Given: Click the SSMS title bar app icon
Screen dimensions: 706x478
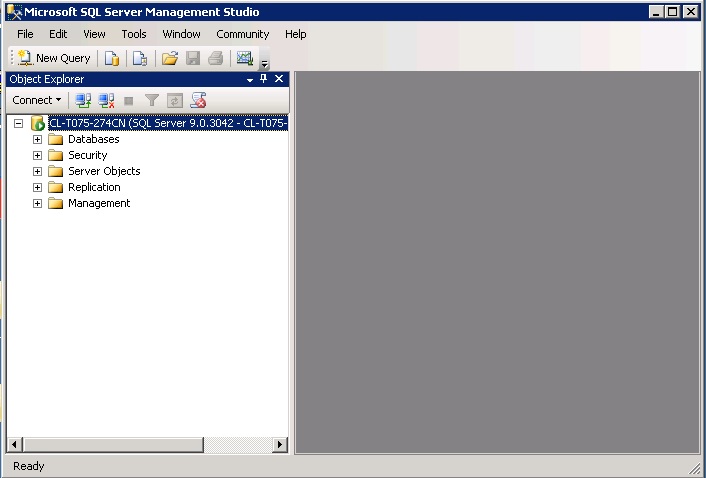Looking at the screenshot, I should 14,12.
